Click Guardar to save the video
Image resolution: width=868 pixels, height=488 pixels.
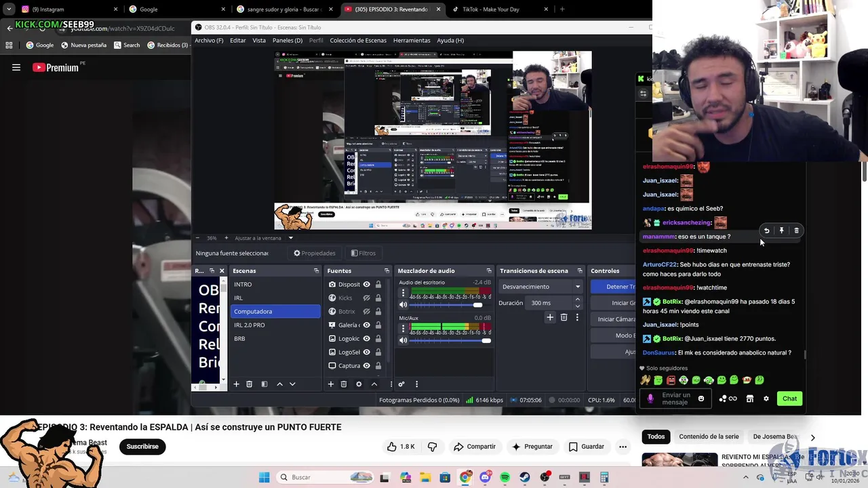click(587, 447)
